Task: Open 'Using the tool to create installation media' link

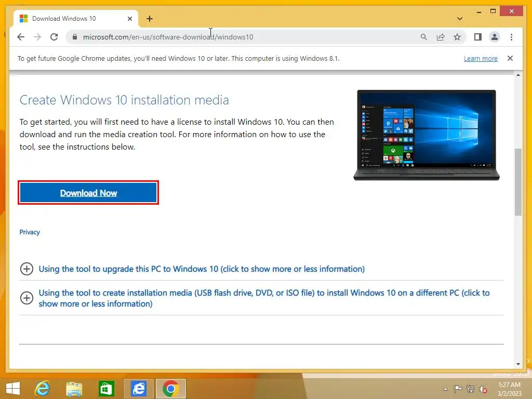Action: pyautogui.click(x=264, y=298)
